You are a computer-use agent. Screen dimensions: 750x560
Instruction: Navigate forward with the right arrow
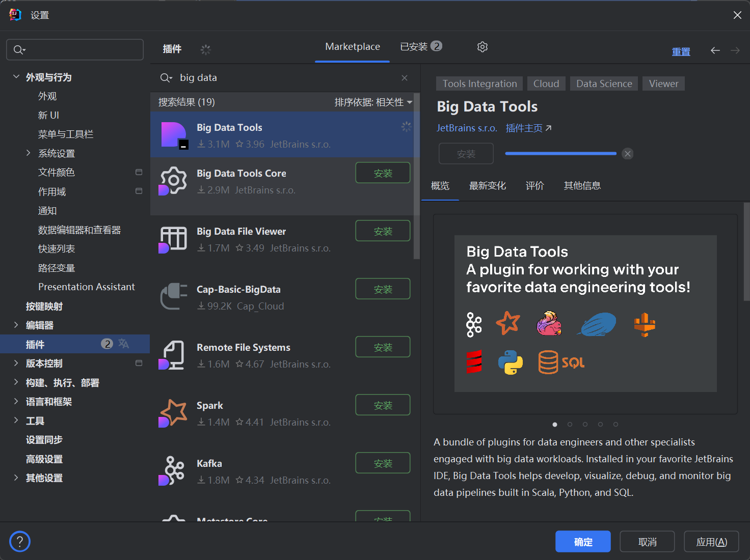pos(735,50)
